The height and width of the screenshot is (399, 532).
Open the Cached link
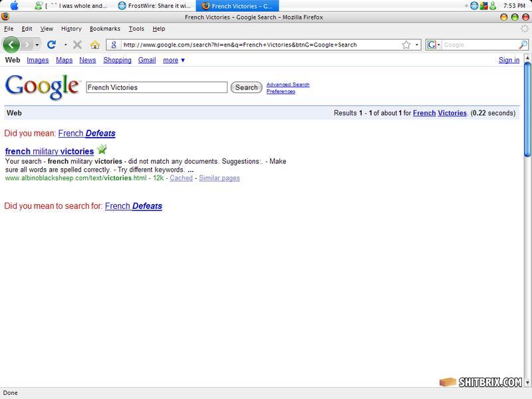[x=181, y=178]
